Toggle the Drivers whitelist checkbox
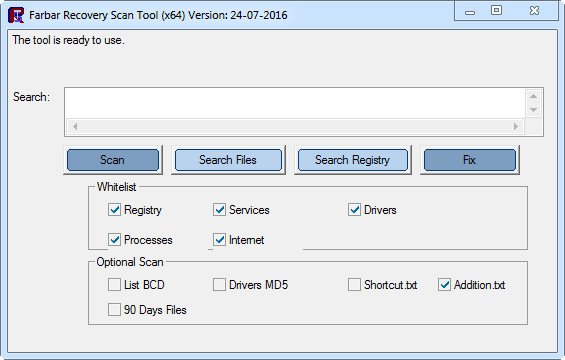565x360 pixels. click(x=354, y=210)
